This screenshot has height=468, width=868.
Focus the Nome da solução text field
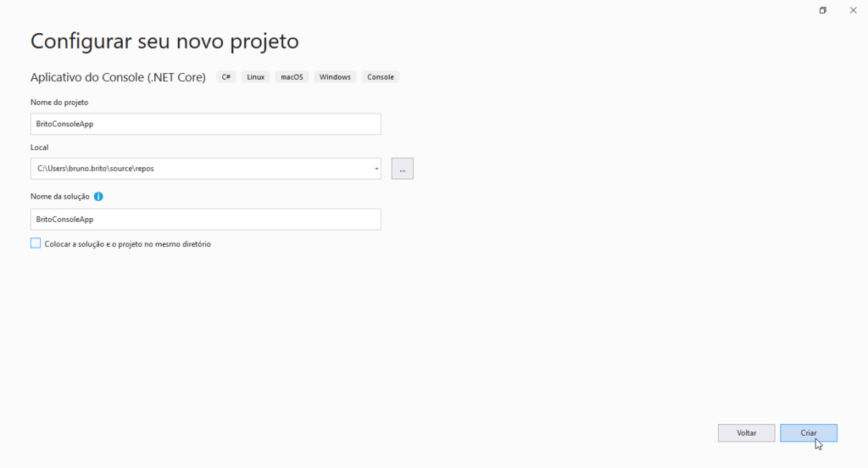click(x=206, y=220)
